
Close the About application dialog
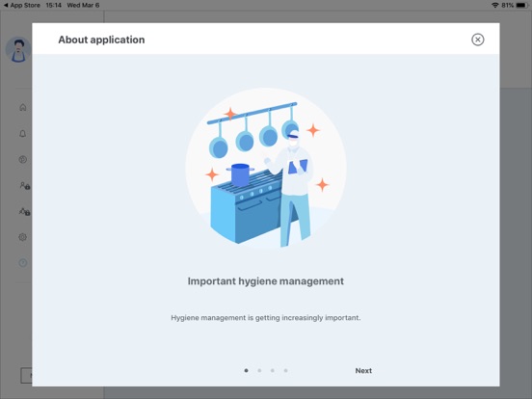click(x=477, y=40)
